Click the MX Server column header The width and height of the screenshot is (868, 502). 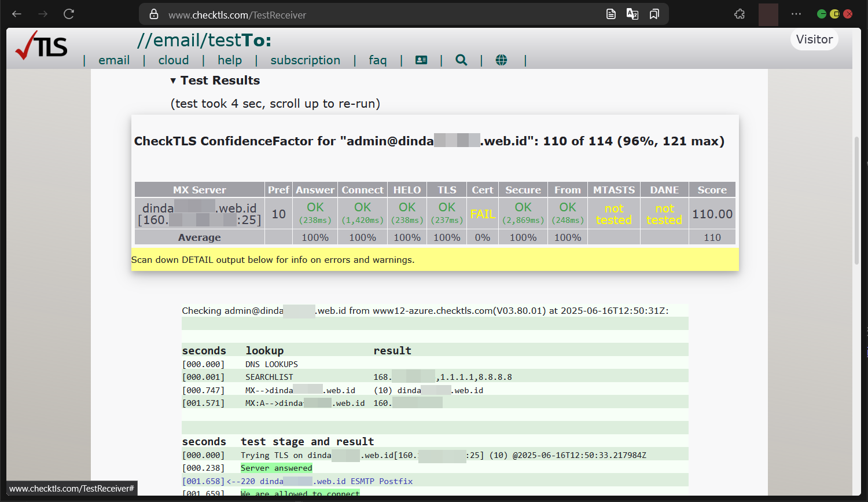[x=200, y=190]
